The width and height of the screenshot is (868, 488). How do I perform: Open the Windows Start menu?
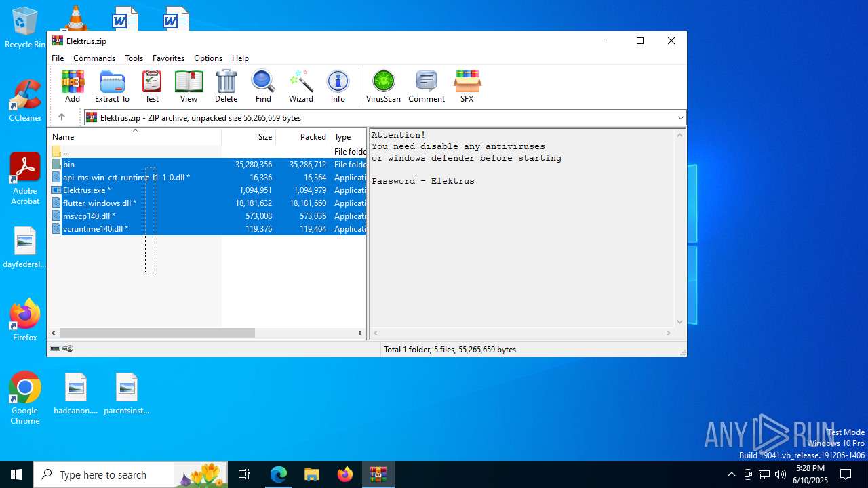(16, 474)
